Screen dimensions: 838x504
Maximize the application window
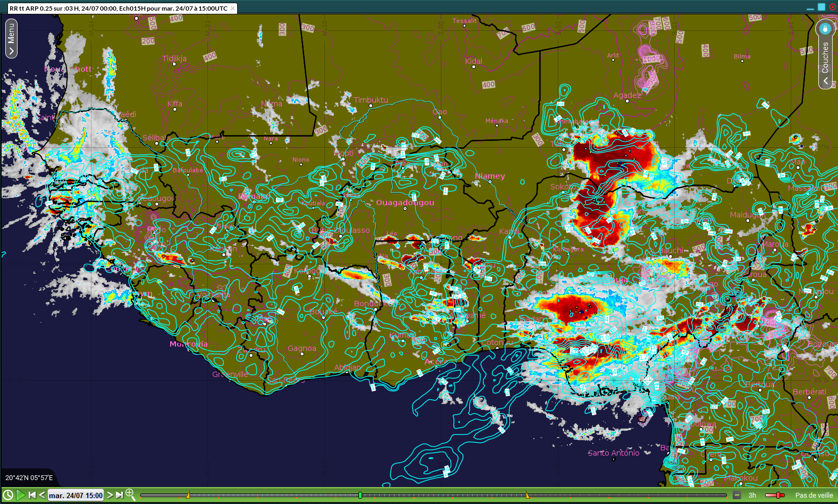(822, 7)
